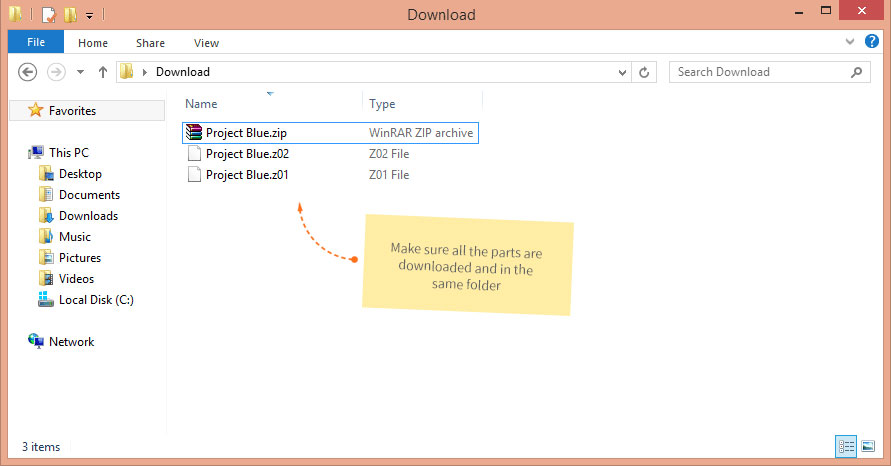Switch to details view layout

coord(845,446)
